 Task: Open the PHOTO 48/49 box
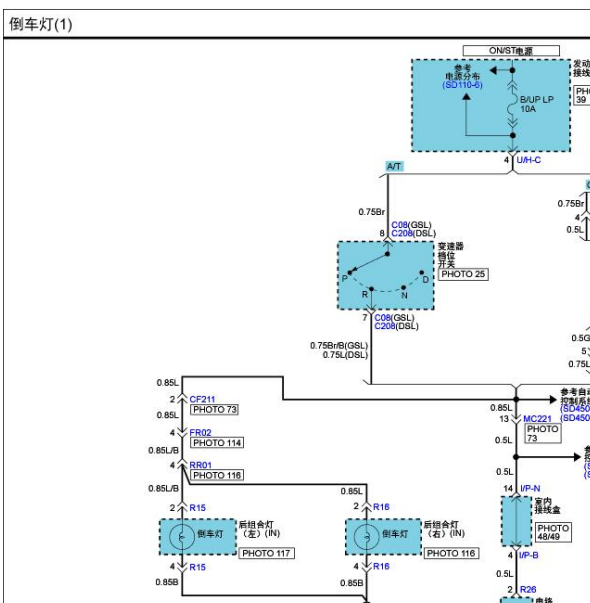click(553, 532)
